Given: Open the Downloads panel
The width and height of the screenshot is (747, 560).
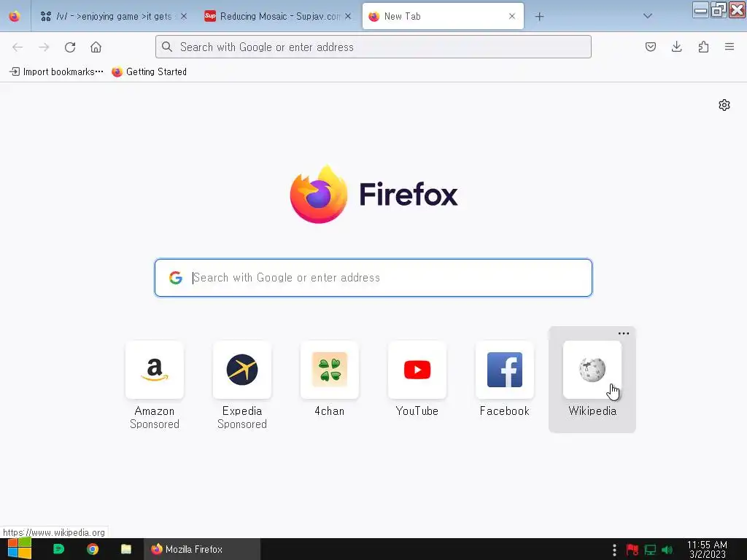Looking at the screenshot, I should (x=676, y=47).
